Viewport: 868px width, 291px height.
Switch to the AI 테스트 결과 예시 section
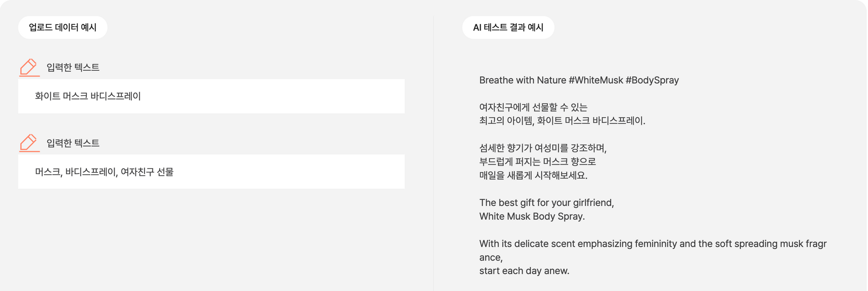509,27
